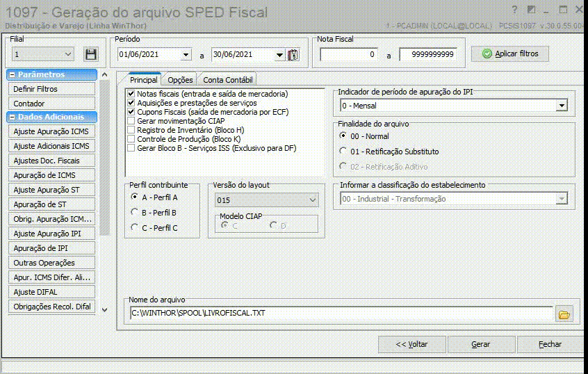Collapse the Parâmetros section minus icon
588x374 pixels.
[x=12, y=74]
